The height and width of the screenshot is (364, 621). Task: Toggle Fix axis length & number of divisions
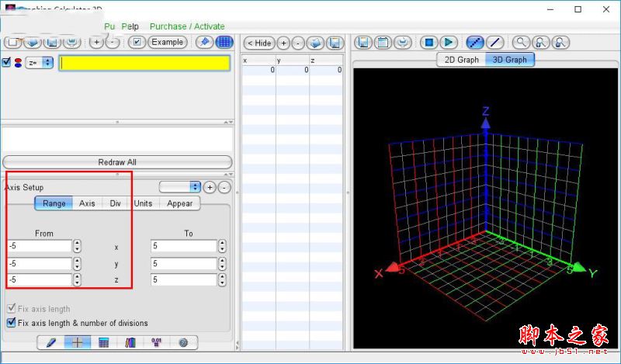(x=11, y=323)
